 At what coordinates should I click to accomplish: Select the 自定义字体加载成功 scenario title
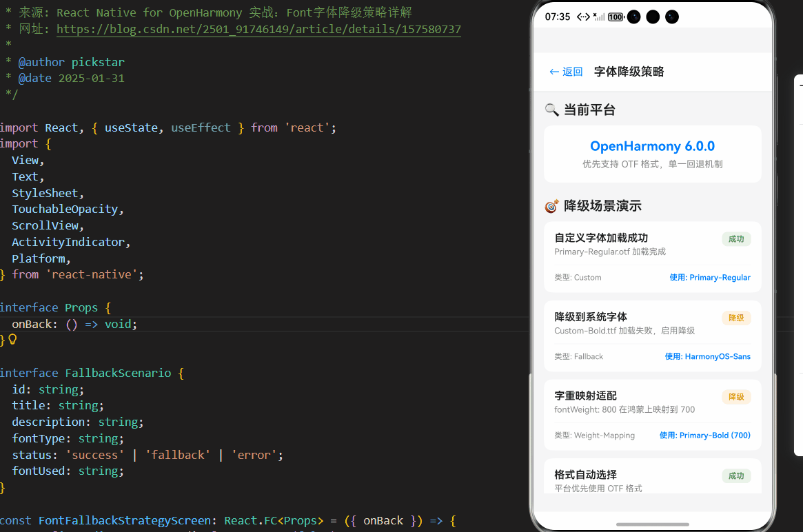tap(601, 238)
